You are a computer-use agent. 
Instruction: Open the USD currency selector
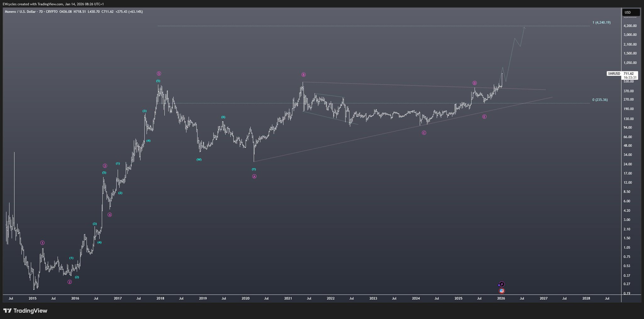pyautogui.click(x=631, y=13)
